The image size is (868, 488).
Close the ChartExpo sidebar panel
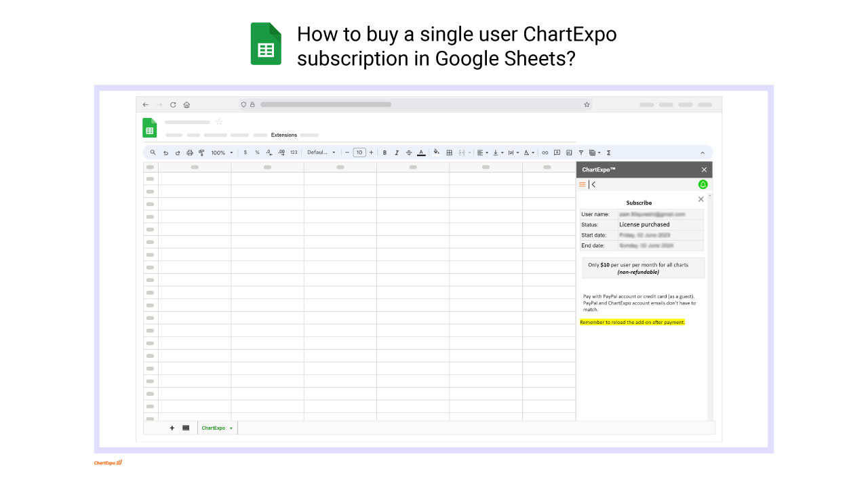tap(704, 169)
